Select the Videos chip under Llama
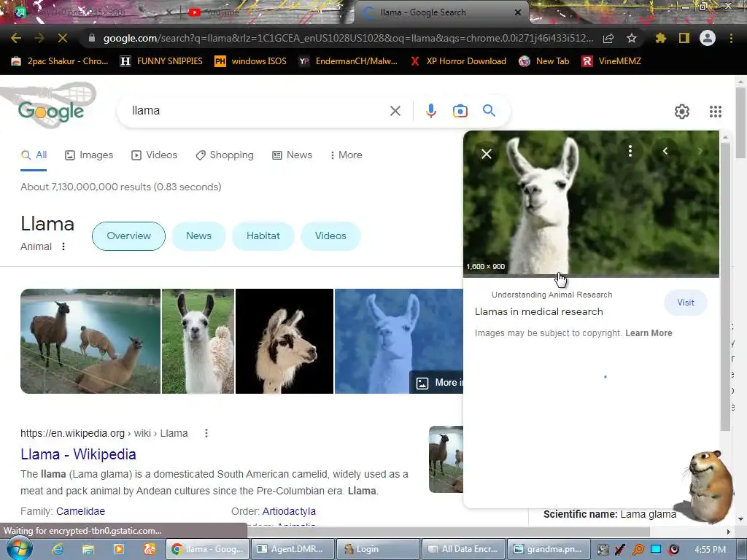The image size is (747, 560). [330, 236]
